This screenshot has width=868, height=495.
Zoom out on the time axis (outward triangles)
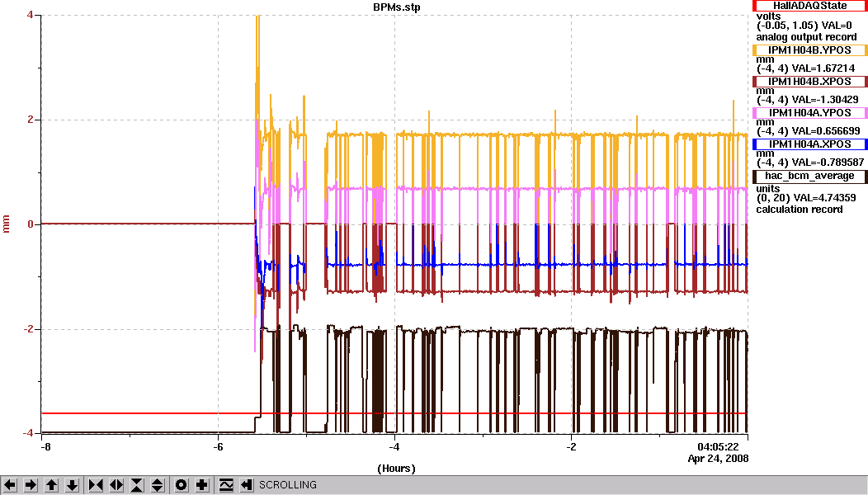(x=116, y=485)
